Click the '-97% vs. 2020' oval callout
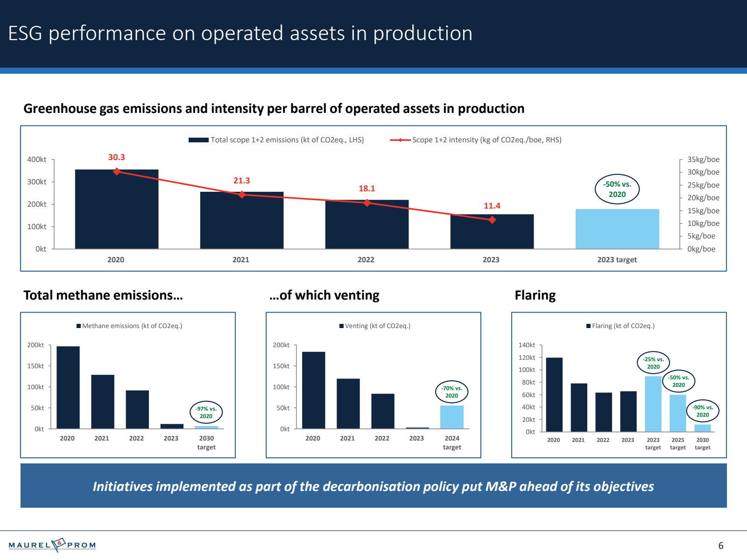 click(x=206, y=412)
